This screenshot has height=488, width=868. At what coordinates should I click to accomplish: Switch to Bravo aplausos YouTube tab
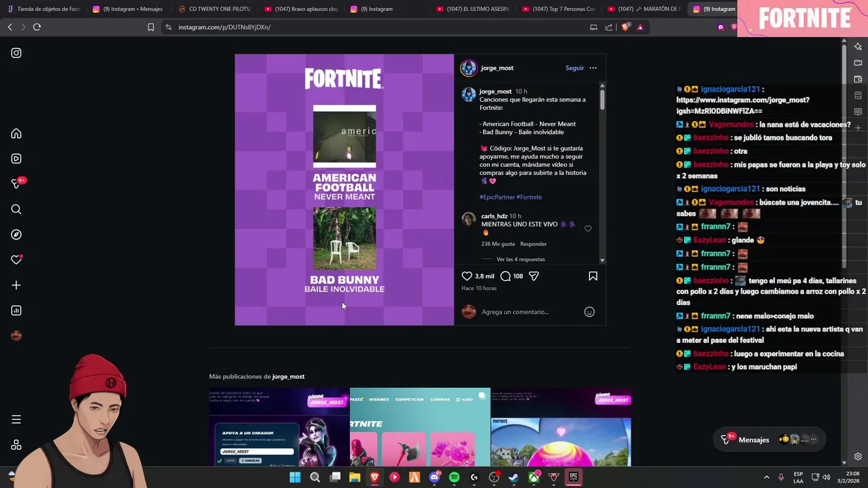pos(300,9)
